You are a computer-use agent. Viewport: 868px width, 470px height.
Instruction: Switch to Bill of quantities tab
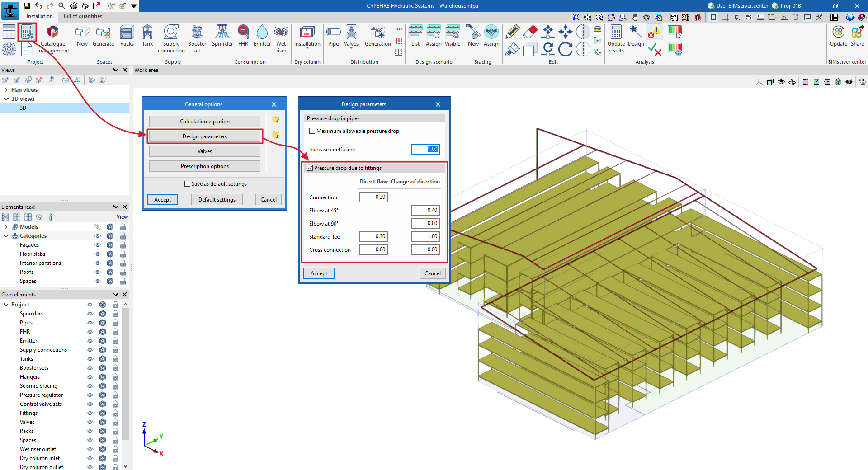click(x=83, y=16)
